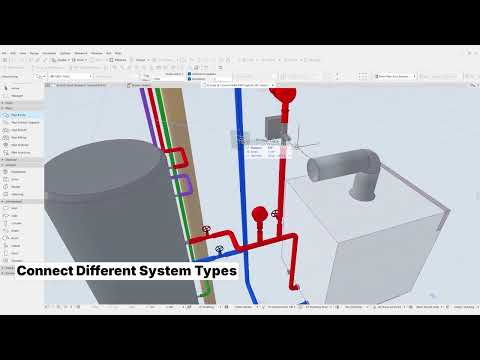Choose the Pipe Flexible Segment tool
This screenshot has width=480, height=360.
22,122
